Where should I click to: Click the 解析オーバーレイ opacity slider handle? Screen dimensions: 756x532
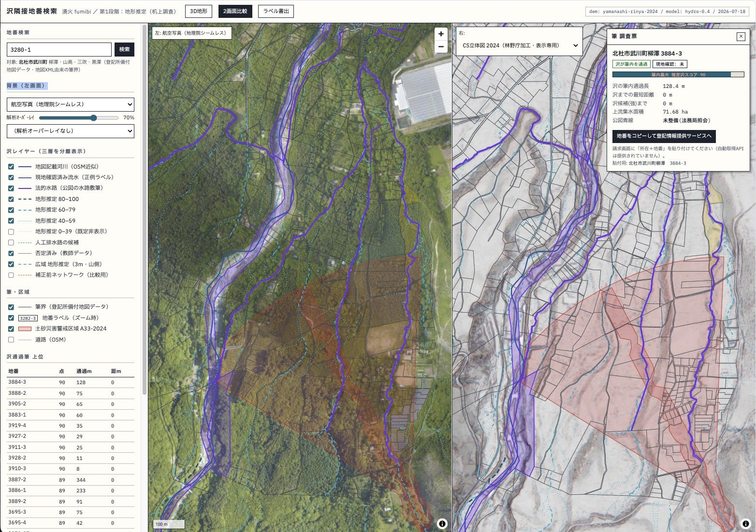click(x=93, y=118)
